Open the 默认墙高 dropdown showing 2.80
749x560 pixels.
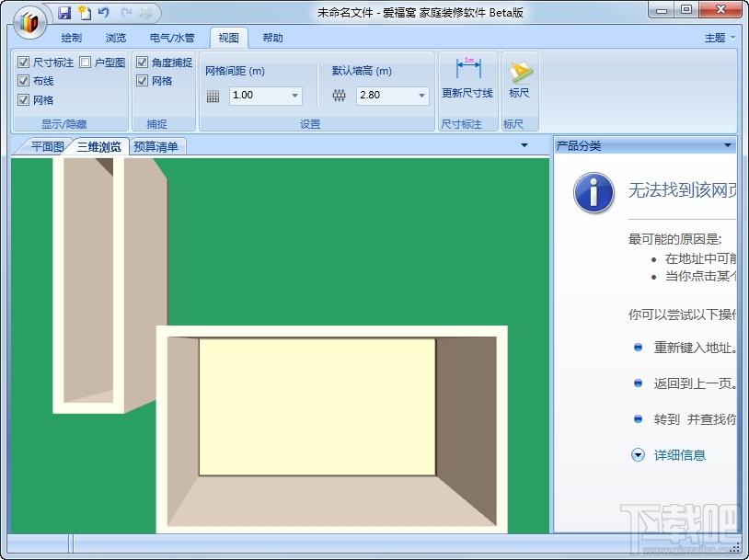point(421,96)
